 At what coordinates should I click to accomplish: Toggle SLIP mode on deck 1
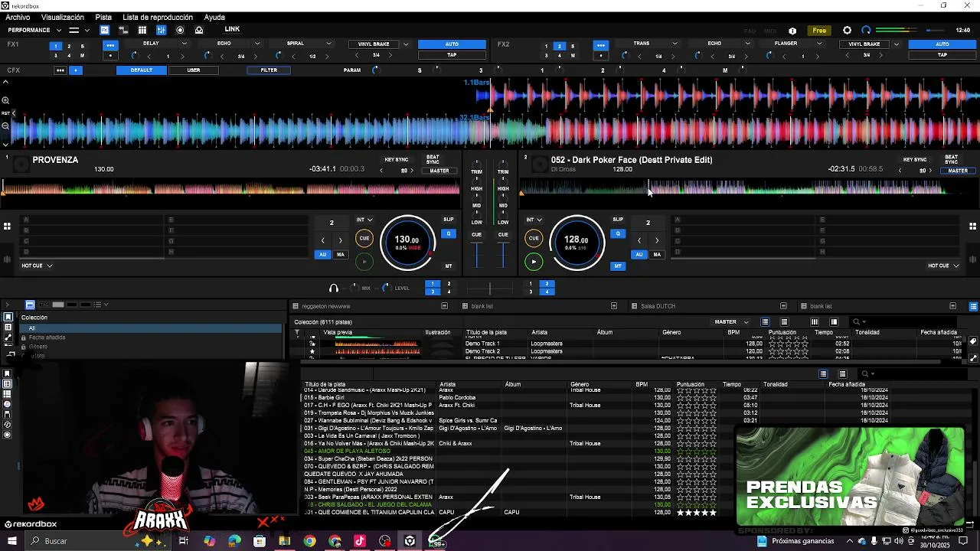pyautogui.click(x=449, y=220)
